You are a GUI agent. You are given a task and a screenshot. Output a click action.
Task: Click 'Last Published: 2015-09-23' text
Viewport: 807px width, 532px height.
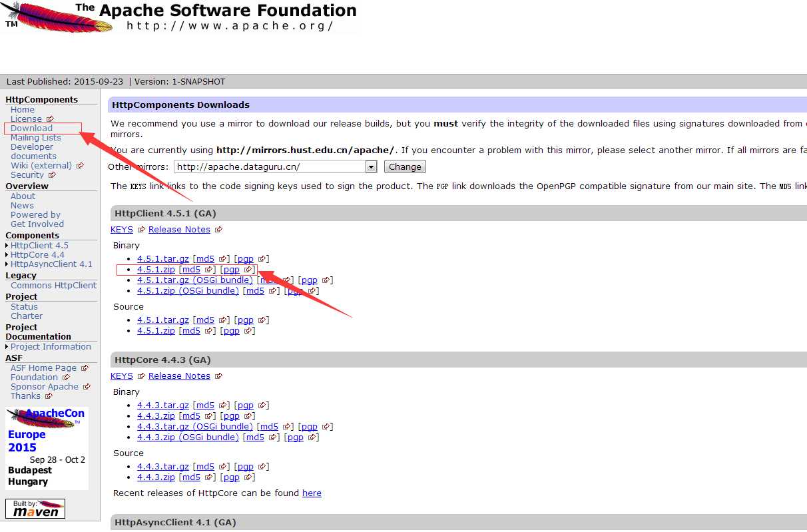pos(65,82)
